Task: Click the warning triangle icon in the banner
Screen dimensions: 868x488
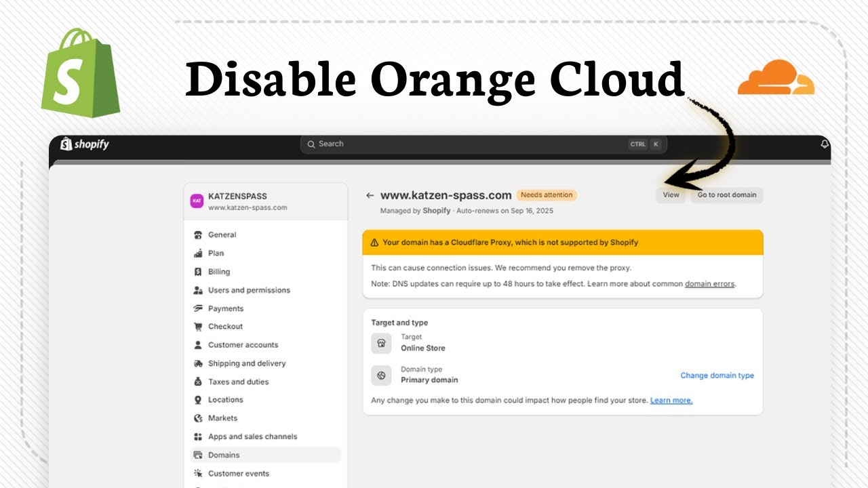Action: (374, 243)
